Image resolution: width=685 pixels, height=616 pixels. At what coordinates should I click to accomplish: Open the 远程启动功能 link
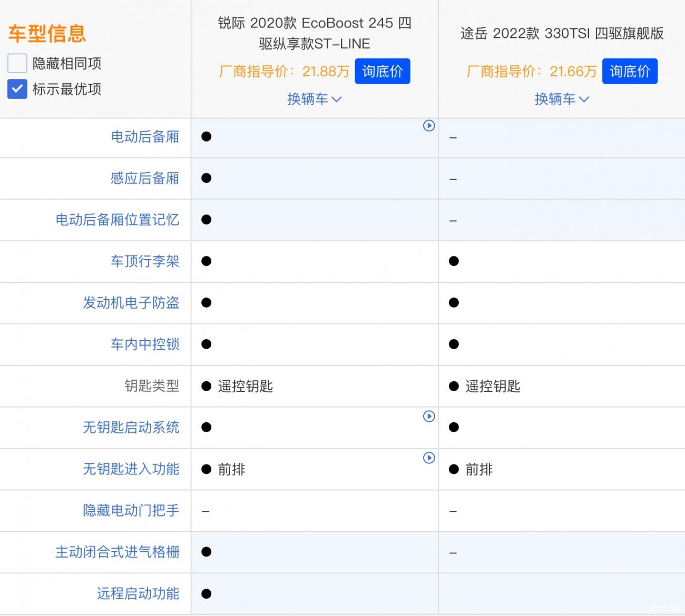pos(138,594)
